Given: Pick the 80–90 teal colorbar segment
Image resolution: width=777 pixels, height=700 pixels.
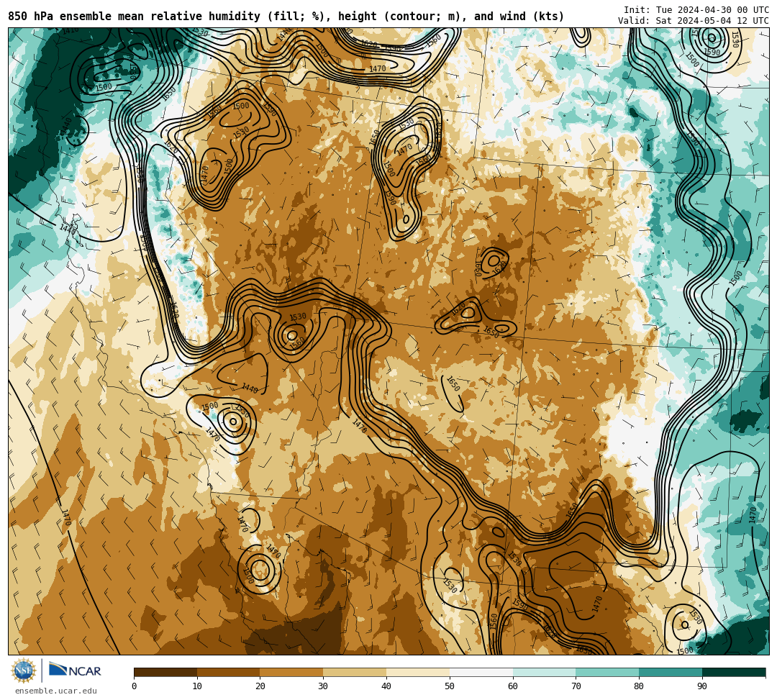Looking at the screenshot, I should pos(671,672).
